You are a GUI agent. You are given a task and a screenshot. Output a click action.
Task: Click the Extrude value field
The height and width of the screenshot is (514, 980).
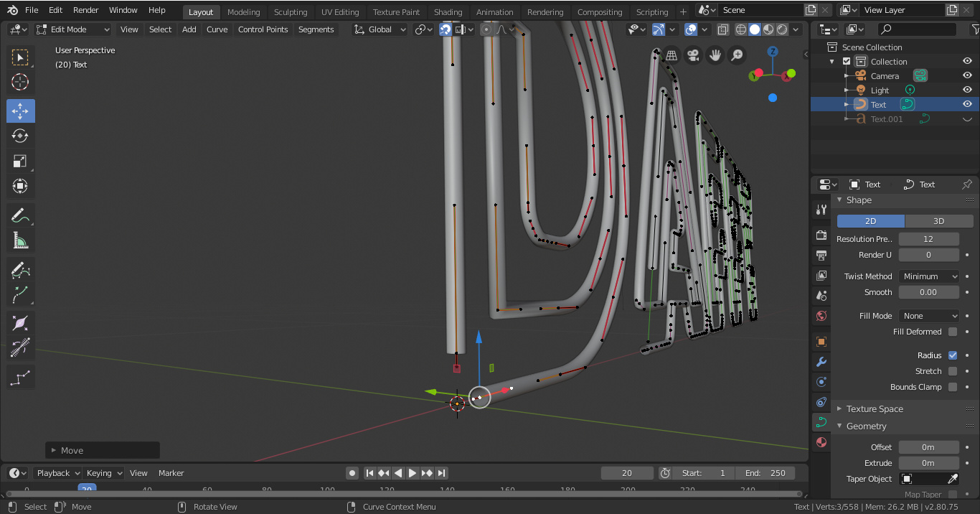point(929,463)
